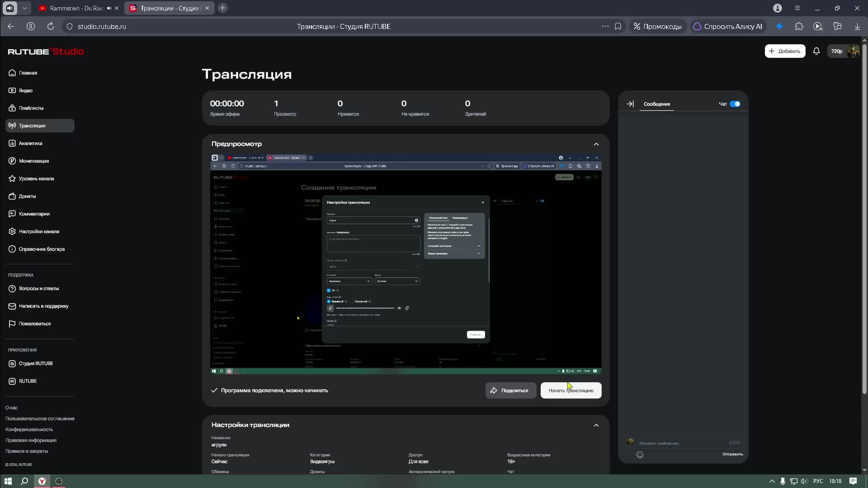Click the Добавить button
The height and width of the screenshot is (488, 868).
tap(785, 51)
